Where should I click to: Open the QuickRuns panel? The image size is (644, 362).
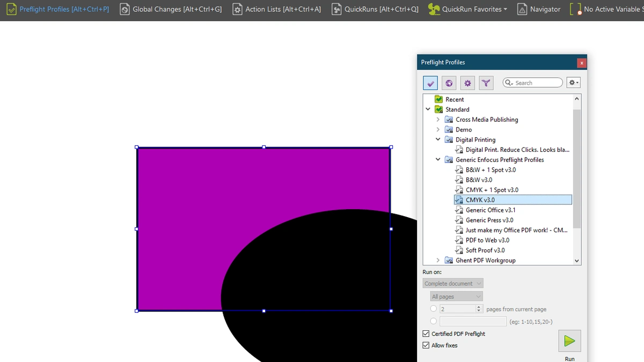pos(375,9)
